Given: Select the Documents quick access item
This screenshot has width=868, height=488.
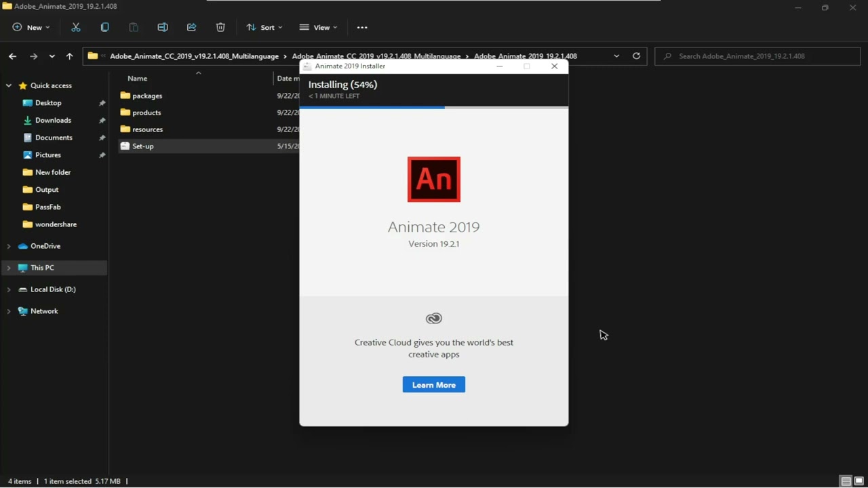Looking at the screenshot, I should coord(54,138).
